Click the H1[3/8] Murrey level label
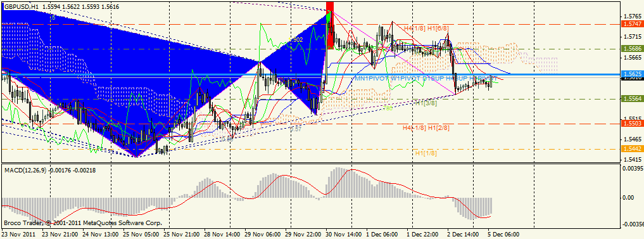 point(426,103)
